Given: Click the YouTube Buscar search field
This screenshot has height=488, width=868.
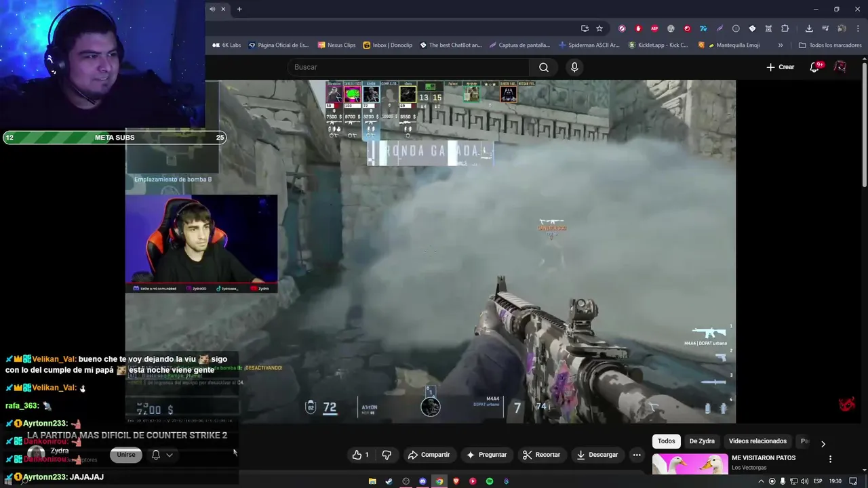Looking at the screenshot, I should 408,67.
